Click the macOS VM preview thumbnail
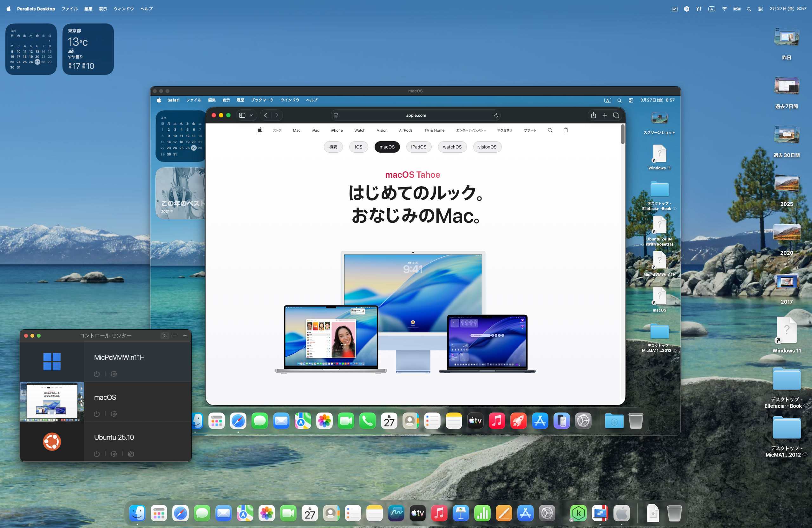This screenshot has height=528, width=812. click(x=52, y=401)
